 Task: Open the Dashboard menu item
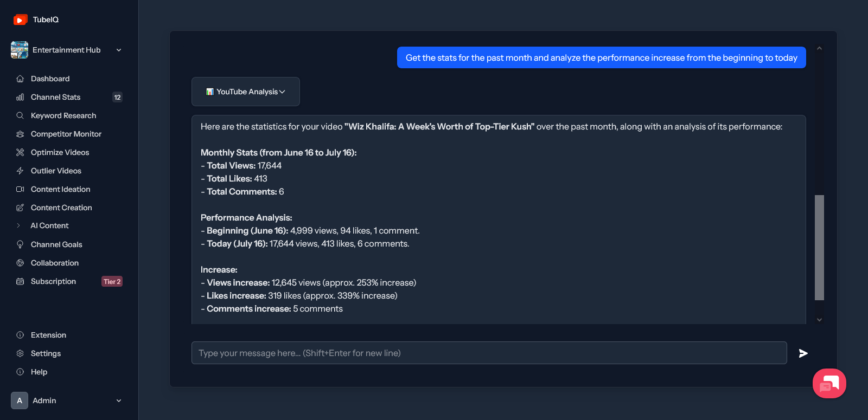click(50, 79)
